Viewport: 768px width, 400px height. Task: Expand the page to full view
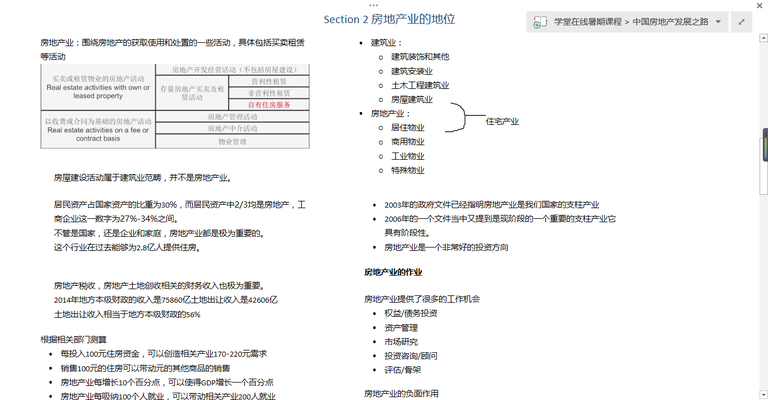[x=741, y=22]
